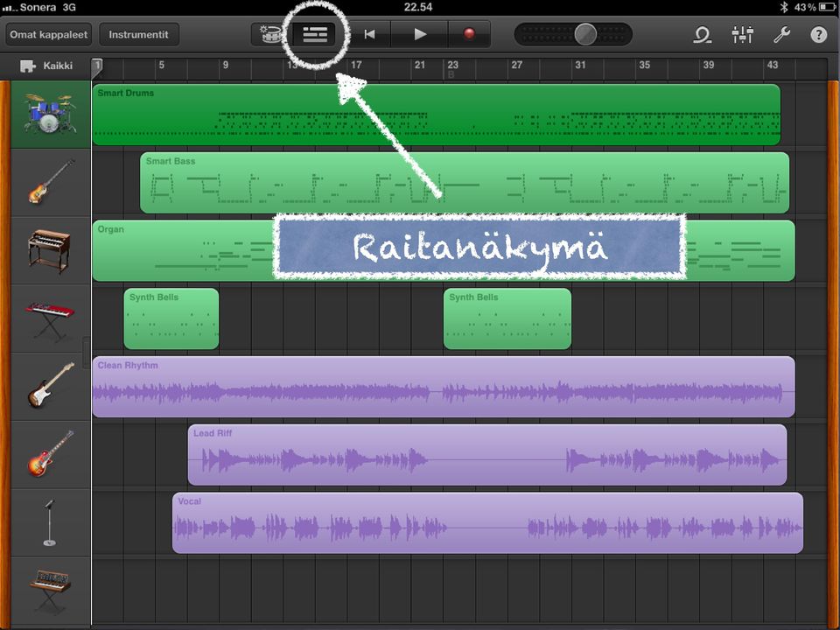Adjust the master volume slider knob
840x630 pixels.
click(x=585, y=35)
